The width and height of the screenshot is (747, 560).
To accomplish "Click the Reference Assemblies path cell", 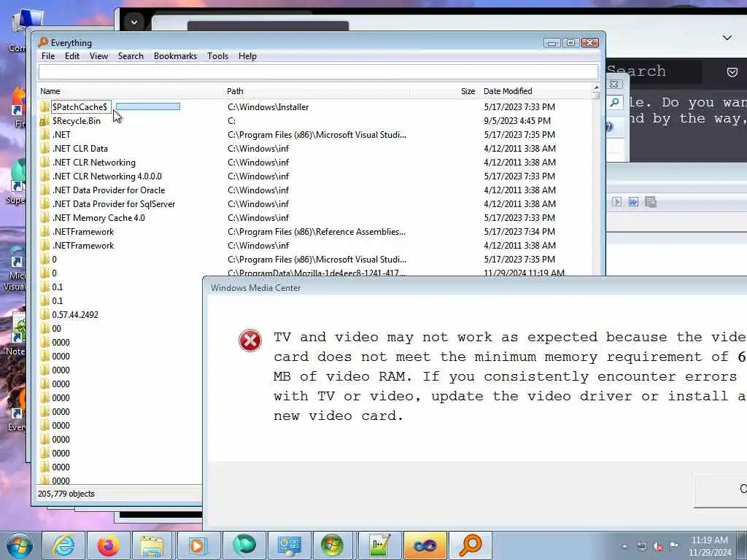I will pyautogui.click(x=317, y=231).
